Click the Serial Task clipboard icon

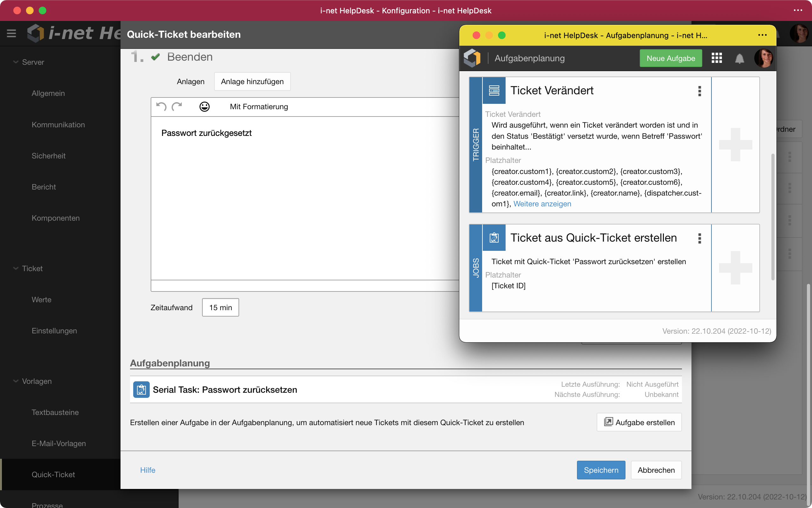(x=141, y=389)
